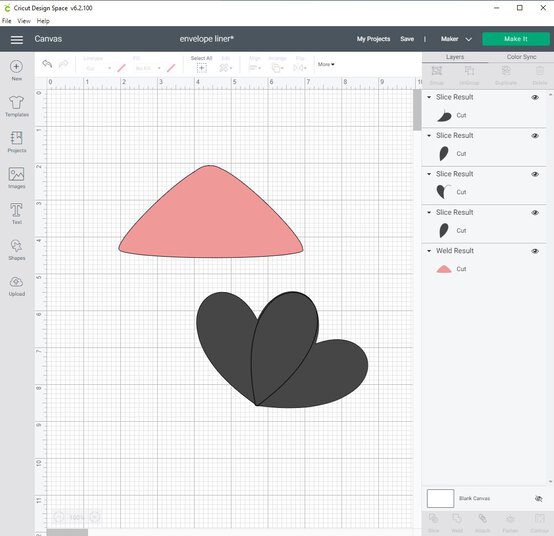This screenshot has height=536, width=554.
Task: Click the Edit scissors icon
Action: (x=225, y=67)
